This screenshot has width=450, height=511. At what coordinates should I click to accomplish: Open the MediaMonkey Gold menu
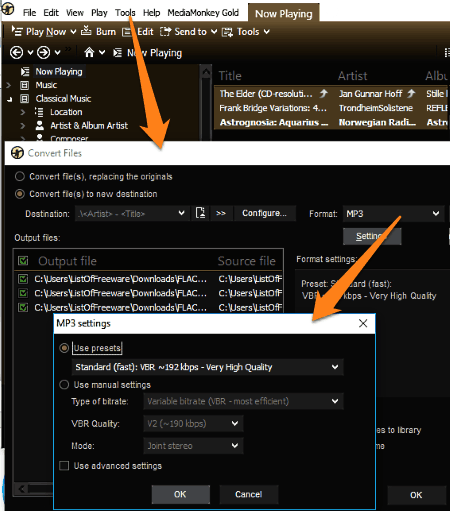pos(203,13)
